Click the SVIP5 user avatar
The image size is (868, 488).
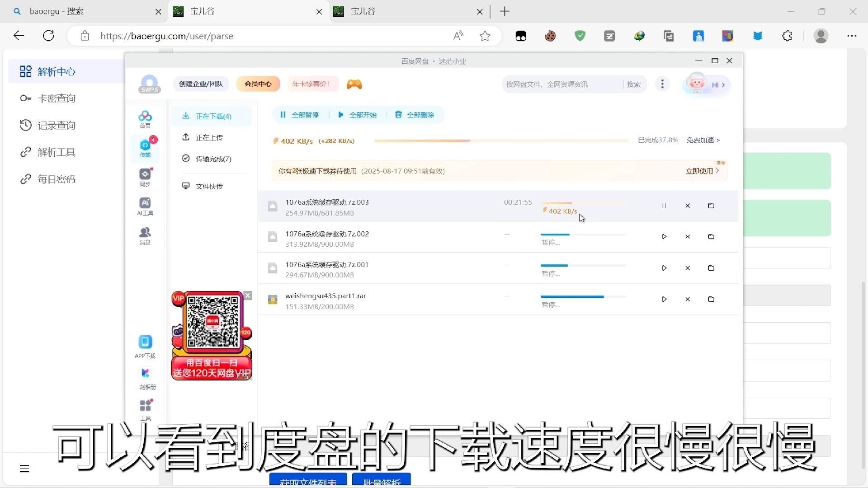coord(149,84)
